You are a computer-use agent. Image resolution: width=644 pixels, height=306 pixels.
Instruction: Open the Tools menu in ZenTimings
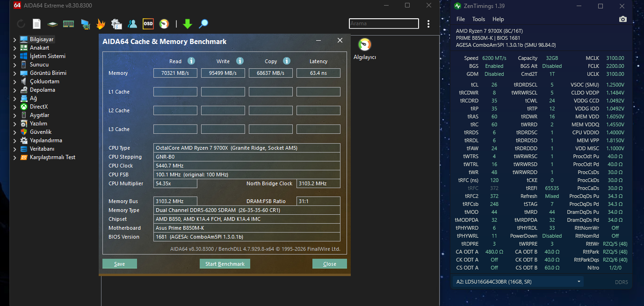point(478,19)
